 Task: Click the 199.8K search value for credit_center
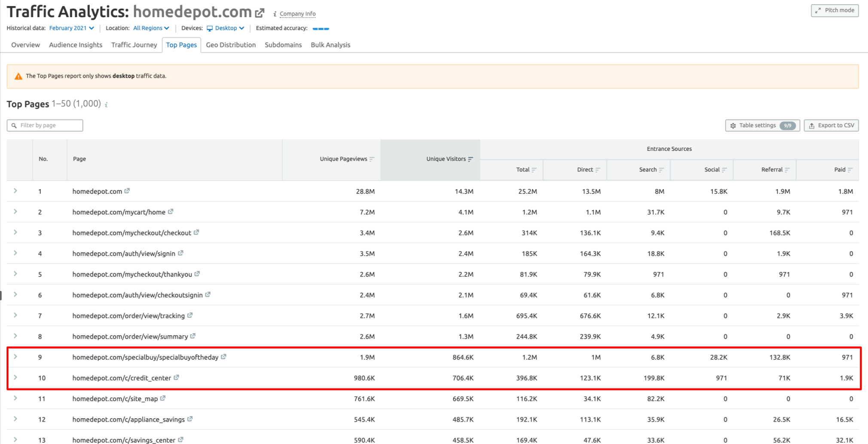click(x=654, y=378)
